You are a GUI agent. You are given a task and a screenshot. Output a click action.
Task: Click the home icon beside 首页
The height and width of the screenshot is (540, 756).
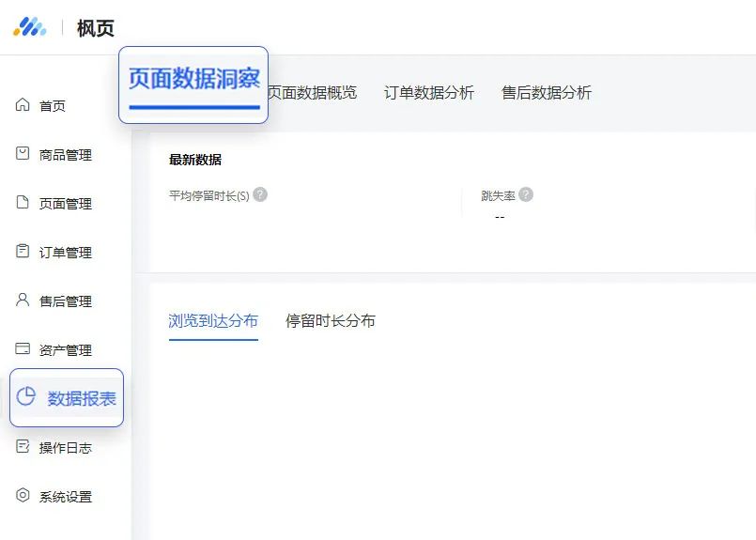[23, 104]
